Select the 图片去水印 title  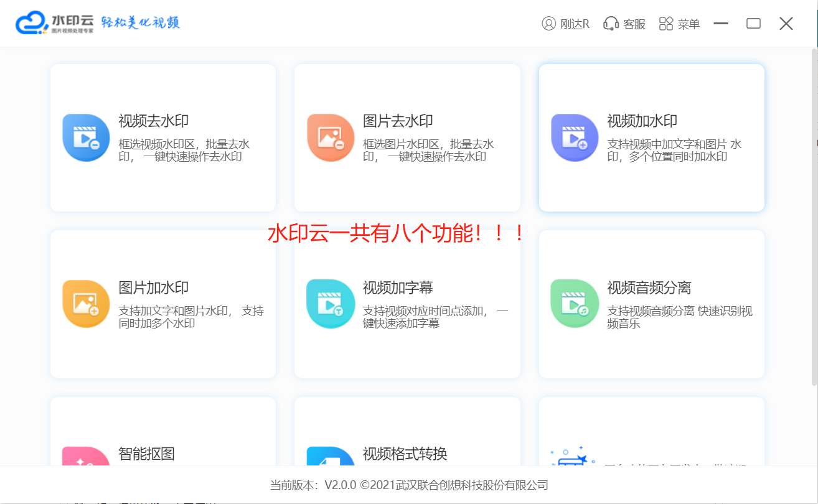pos(398,121)
